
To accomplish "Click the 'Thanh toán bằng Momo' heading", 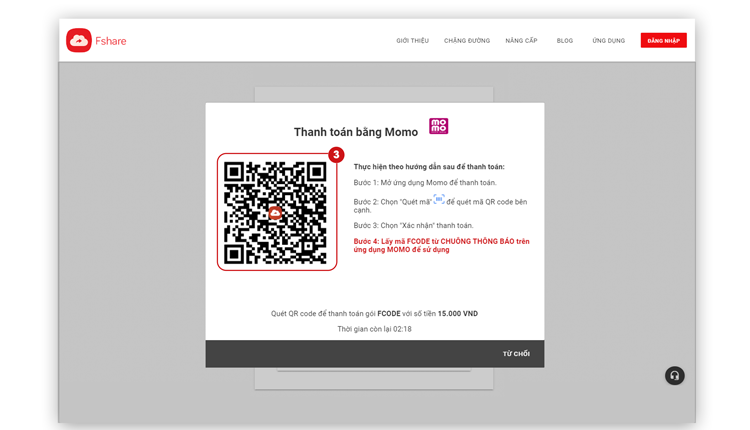I will pos(356,132).
